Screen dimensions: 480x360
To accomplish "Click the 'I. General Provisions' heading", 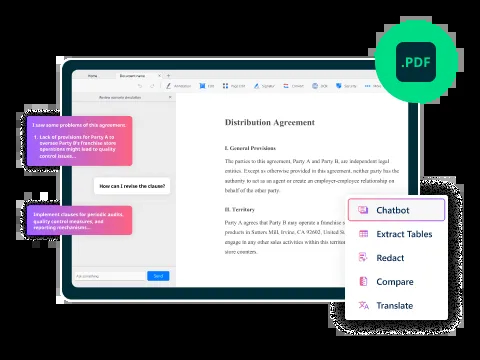I will point(250,148).
